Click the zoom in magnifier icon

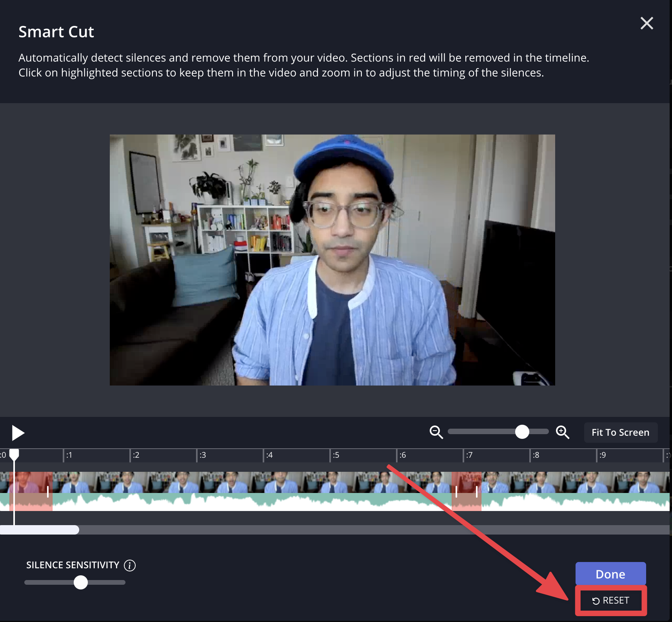point(563,432)
